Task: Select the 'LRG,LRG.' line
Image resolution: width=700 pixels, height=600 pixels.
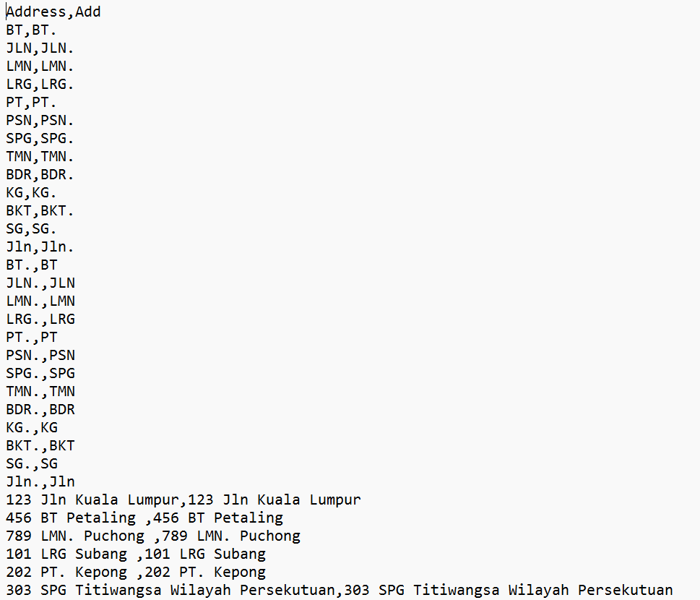Action: coord(40,85)
